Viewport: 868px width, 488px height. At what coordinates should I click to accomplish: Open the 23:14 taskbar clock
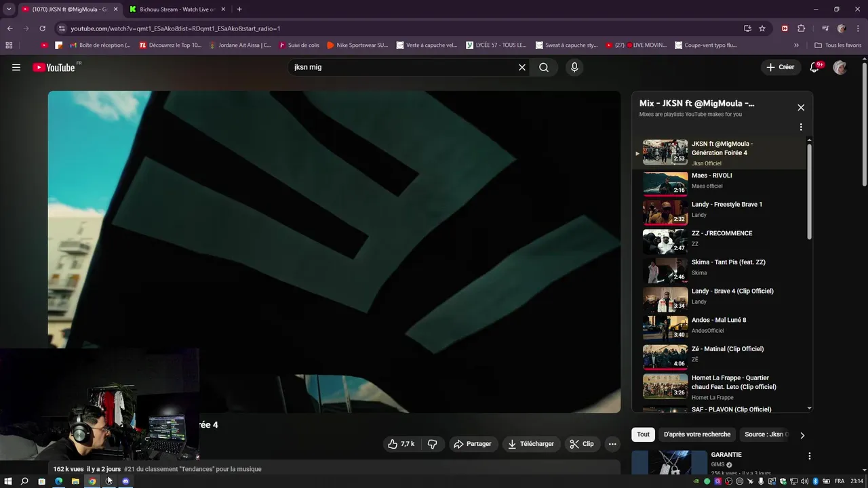[x=857, y=481]
